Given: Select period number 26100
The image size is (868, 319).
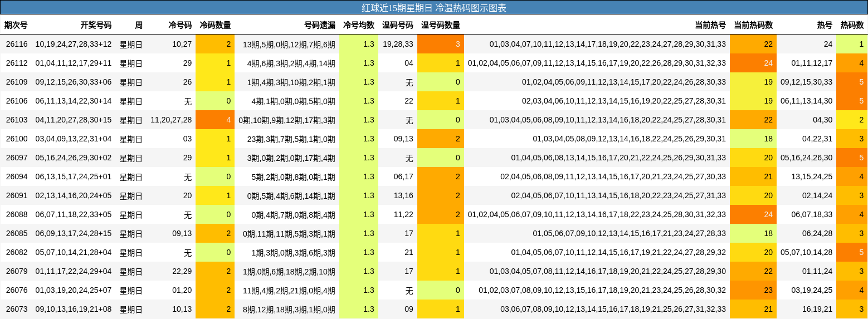Looking at the screenshot, I should (17, 139).
